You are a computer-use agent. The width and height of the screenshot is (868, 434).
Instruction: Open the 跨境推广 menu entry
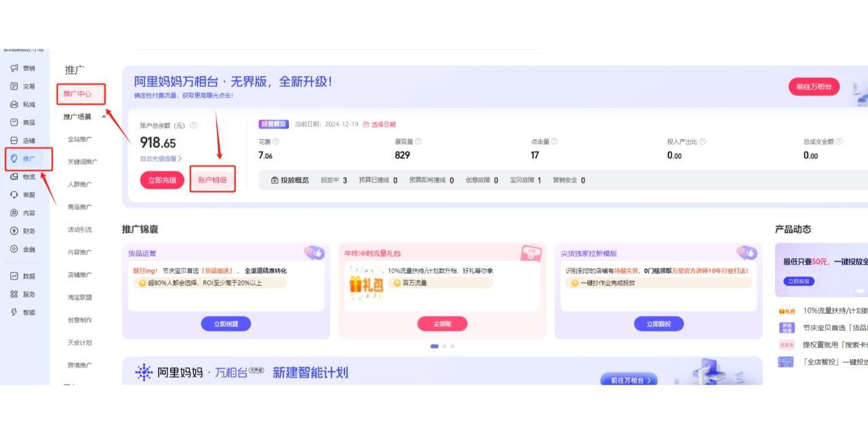80,366
